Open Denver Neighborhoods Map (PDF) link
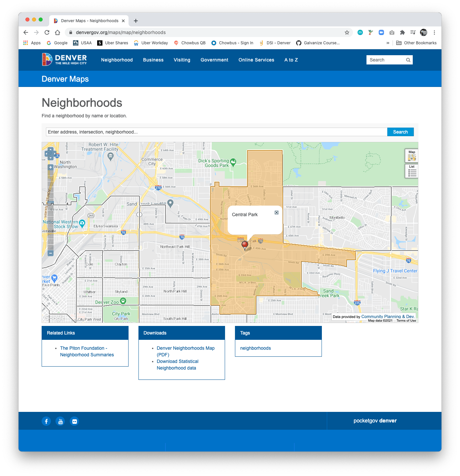460x476 pixels. coord(186,351)
